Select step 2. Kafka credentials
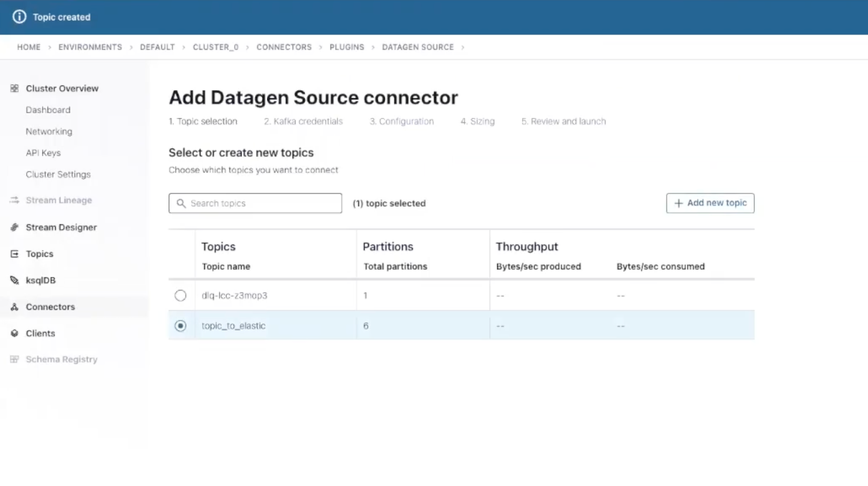The height and width of the screenshot is (486, 868). click(x=303, y=121)
